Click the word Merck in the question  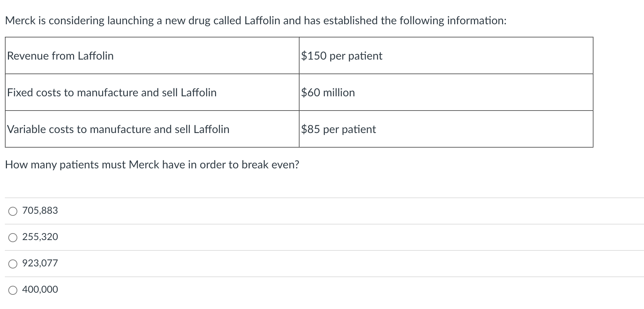pos(143,165)
